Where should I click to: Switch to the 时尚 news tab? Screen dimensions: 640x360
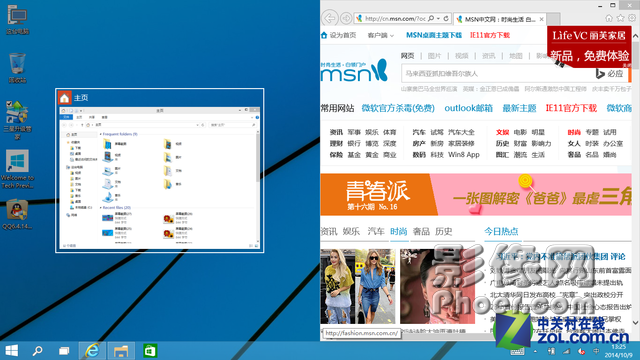(x=399, y=231)
